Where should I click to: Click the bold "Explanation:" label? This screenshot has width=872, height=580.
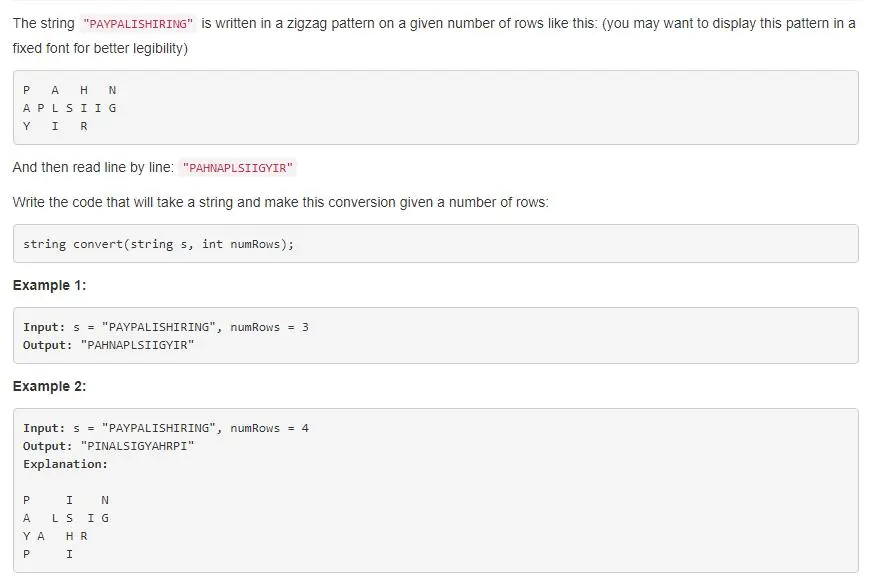coord(65,465)
